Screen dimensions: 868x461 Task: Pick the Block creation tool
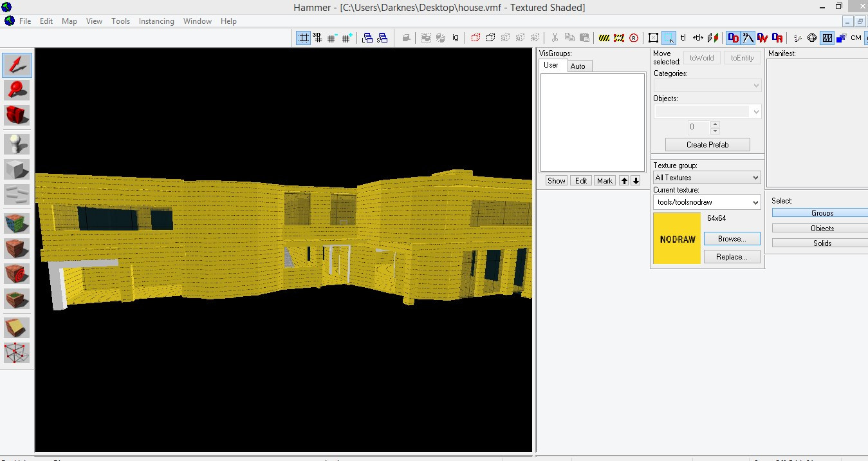click(x=17, y=169)
